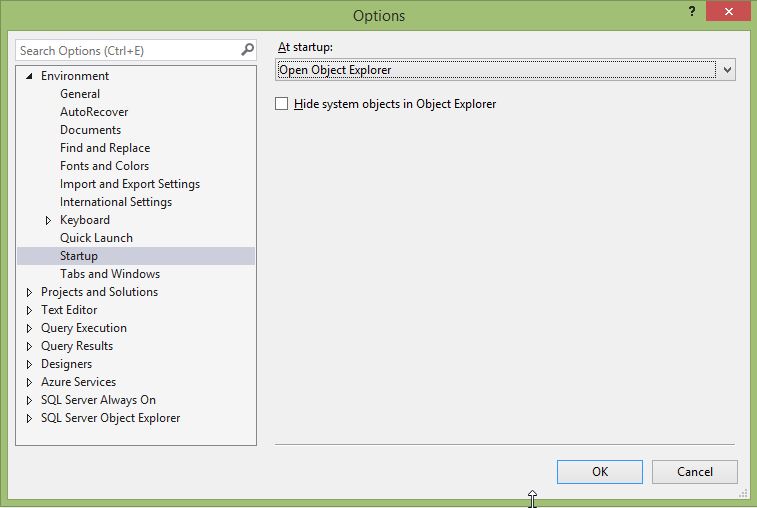This screenshot has height=508, width=757.
Task: Select Import and Export Settings
Action: 130,184
